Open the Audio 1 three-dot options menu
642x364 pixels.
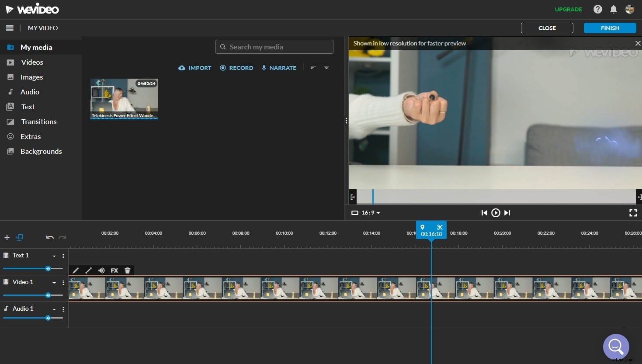[x=63, y=309]
